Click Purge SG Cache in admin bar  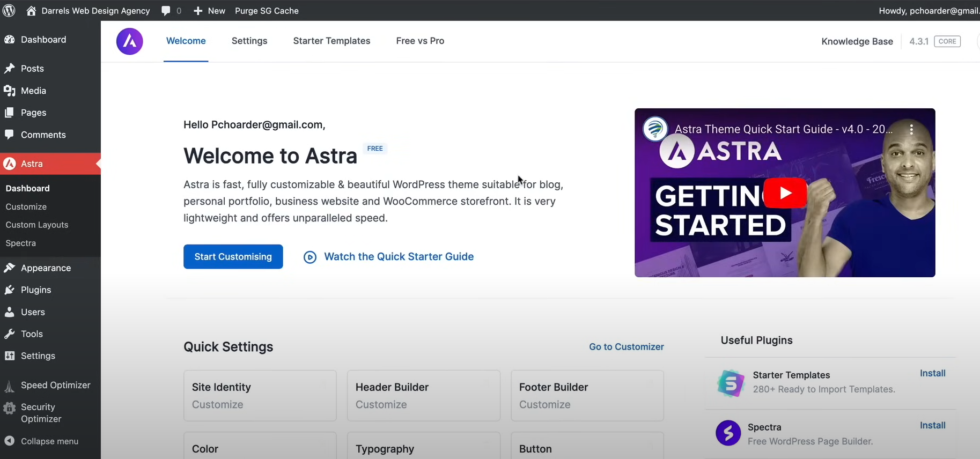point(267,11)
